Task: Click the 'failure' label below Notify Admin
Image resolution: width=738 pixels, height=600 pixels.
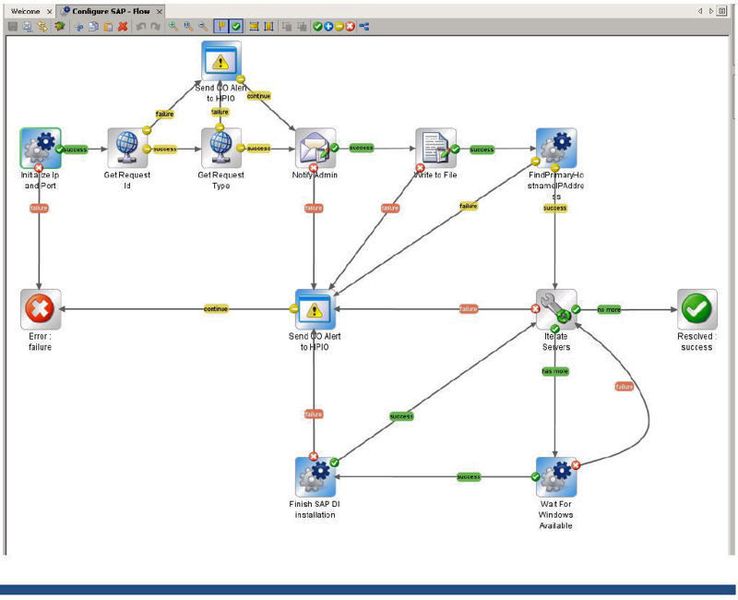Action: click(313, 208)
